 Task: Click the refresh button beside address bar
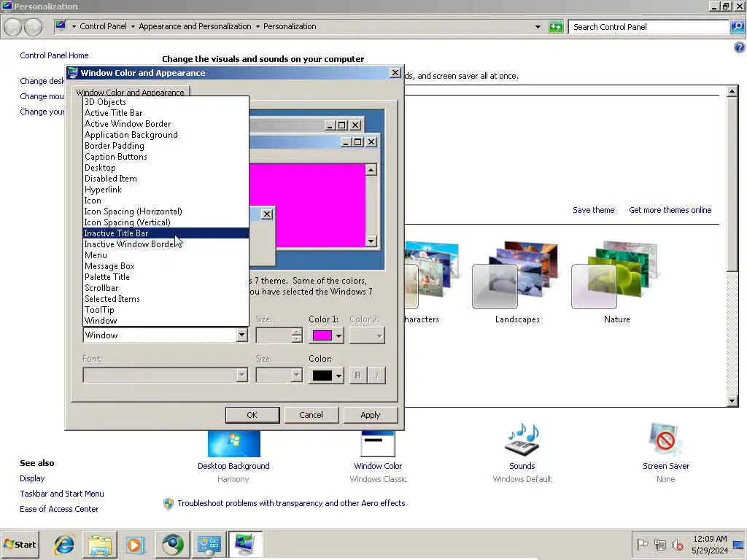[555, 27]
